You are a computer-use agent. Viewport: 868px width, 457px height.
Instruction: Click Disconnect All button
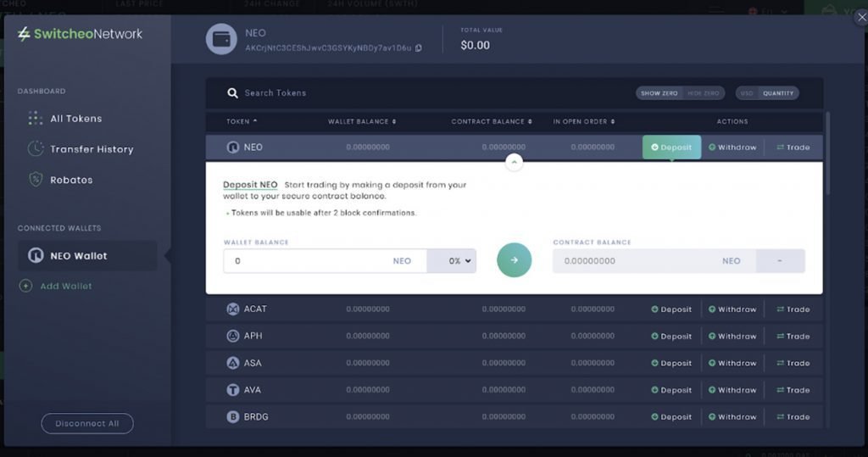(x=87, y=423)
